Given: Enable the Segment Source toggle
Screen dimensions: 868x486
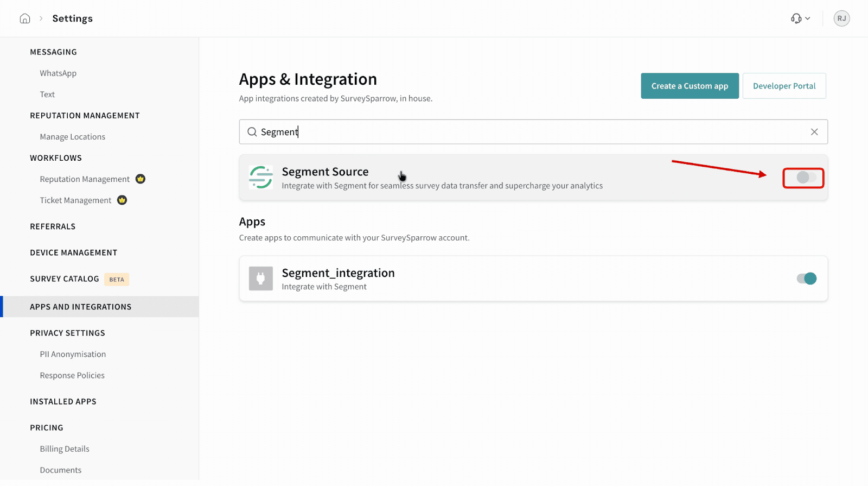Looking at the screenshot, I should click(806, 178).
